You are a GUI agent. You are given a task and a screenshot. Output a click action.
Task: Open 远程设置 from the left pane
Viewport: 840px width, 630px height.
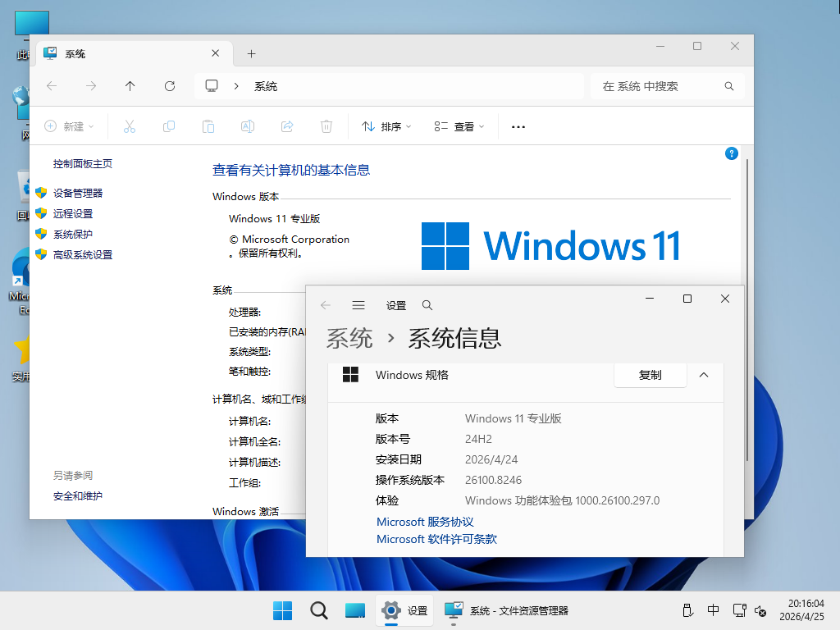click(73, 214)
